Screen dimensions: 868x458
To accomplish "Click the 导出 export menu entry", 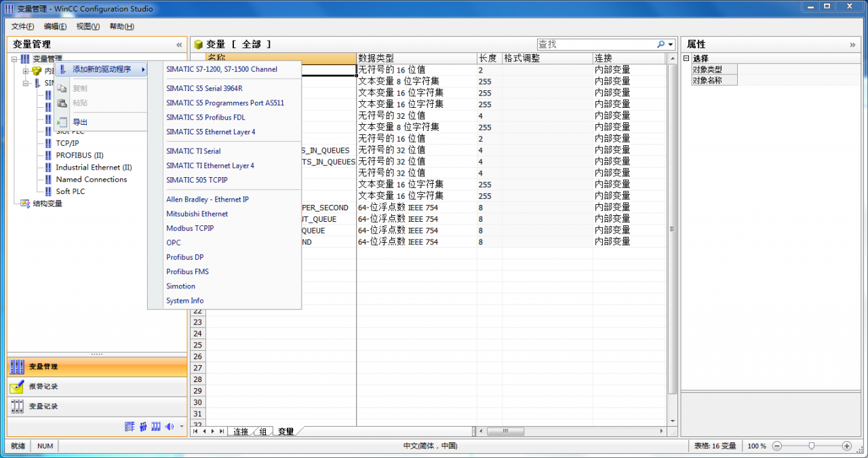I will 100,122.
